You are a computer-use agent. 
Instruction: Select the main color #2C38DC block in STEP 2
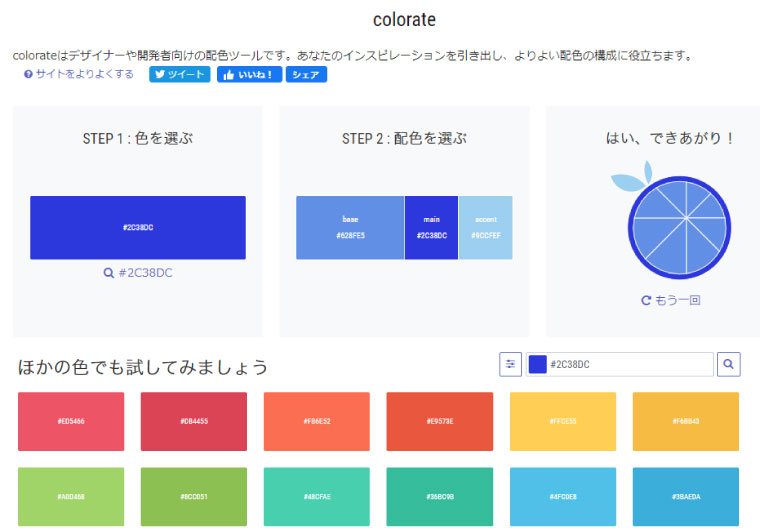point(431,227)
